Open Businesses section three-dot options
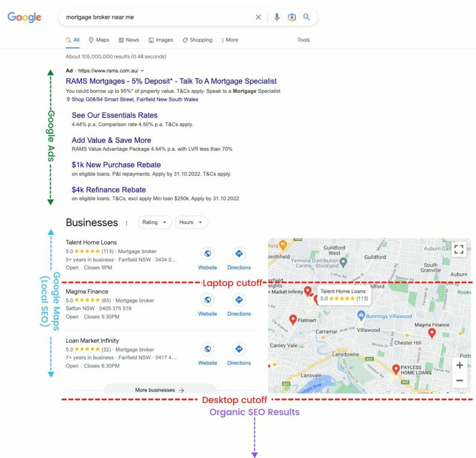 pos(126,223)
